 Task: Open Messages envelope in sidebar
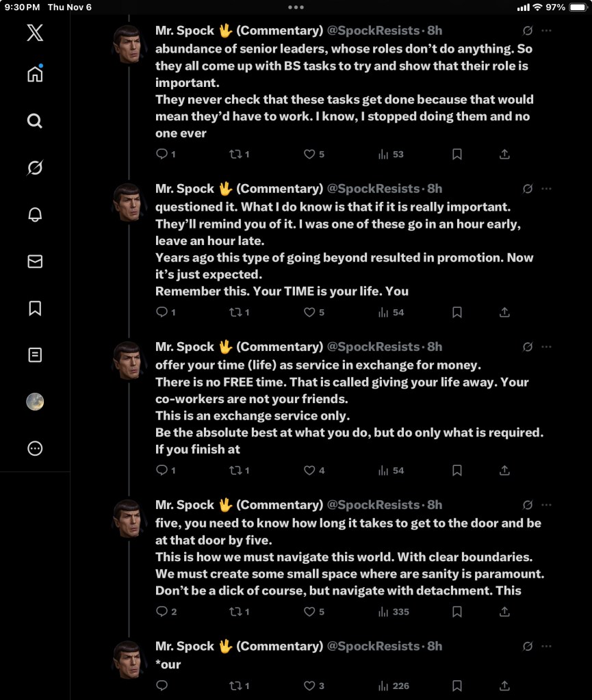(35, 261)
